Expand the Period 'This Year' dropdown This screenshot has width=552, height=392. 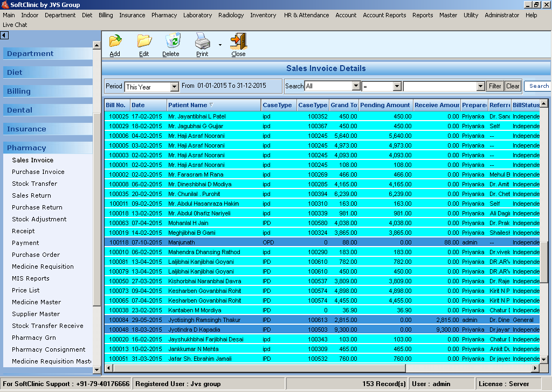click(174, 87)
